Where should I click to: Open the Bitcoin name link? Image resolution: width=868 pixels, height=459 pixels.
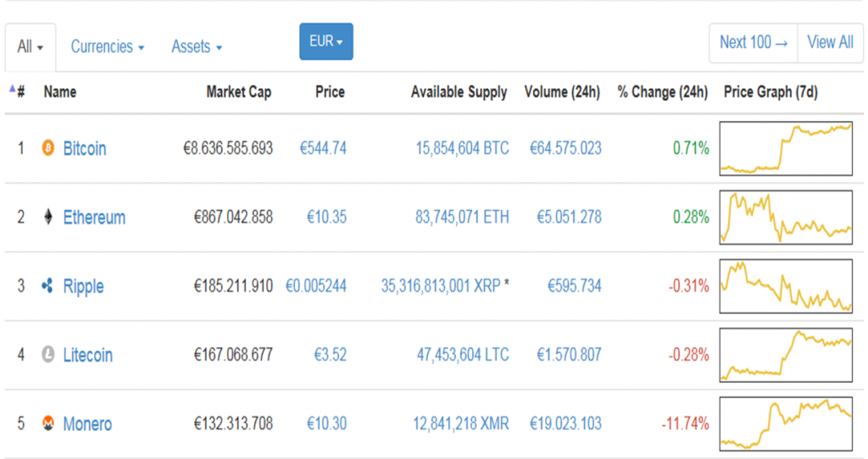(84, 148)
